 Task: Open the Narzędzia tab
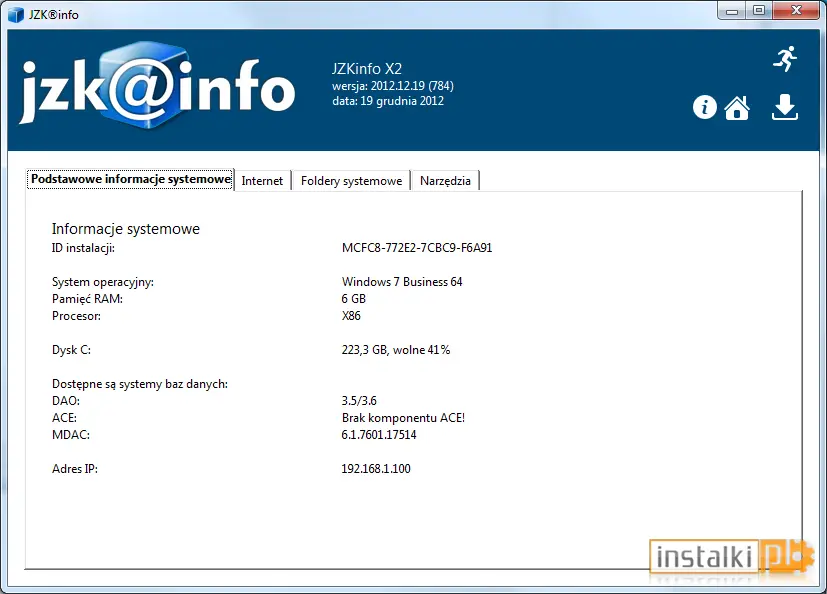coord(445,181)
